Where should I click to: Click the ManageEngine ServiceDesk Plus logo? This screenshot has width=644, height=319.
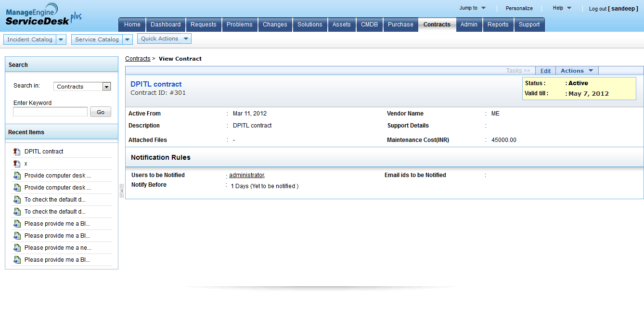pyautogui.click(x=43, y=14)
